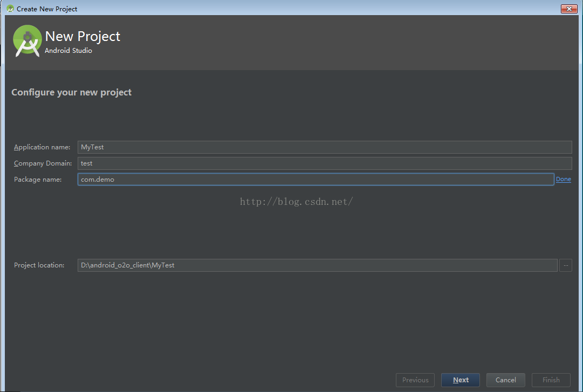
Task: Click the Project location path field
Action: click(318, 265)
